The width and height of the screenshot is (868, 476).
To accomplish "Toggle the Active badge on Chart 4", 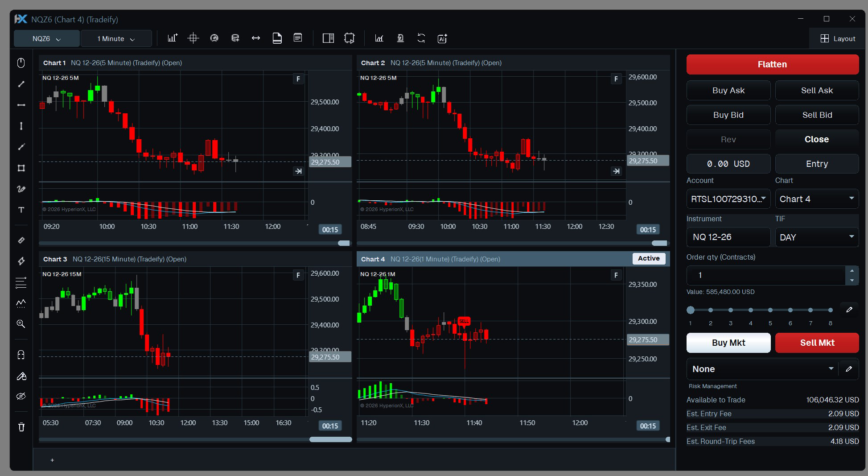I will (649, 259).
